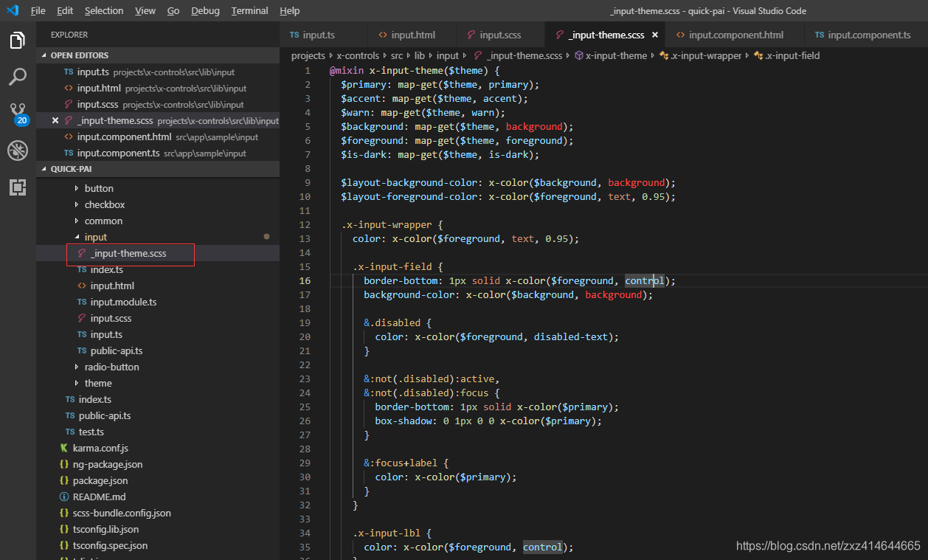This screenshot has height=560, width=928.
Task: Switch to the input.ts editor tab
Action: click(x=323, y=35)
